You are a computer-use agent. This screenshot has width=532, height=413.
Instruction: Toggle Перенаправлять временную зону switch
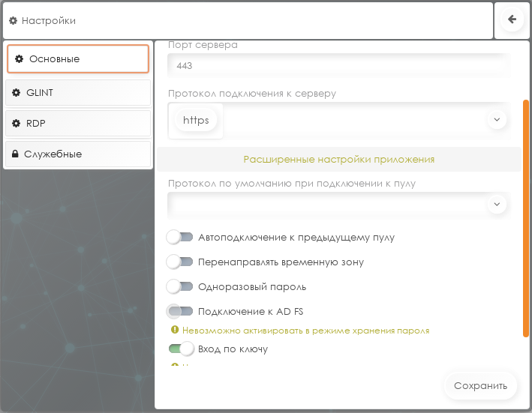[180, 262]
